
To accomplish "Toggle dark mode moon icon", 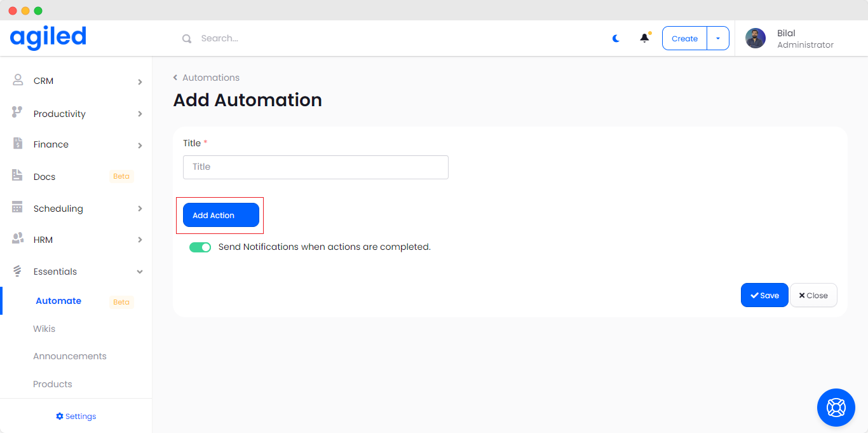I will pyautogui.click(x=616, y=39).
